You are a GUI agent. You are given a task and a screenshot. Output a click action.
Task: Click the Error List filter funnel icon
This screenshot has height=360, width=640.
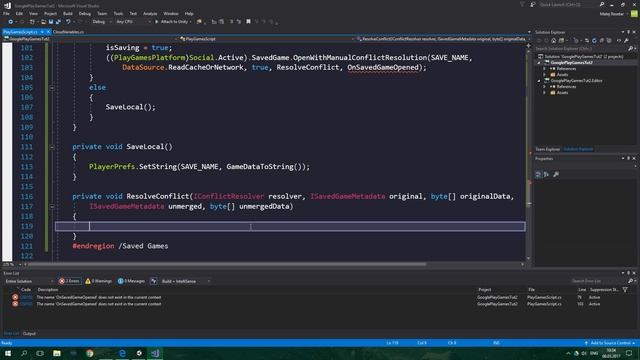point(625,290)
